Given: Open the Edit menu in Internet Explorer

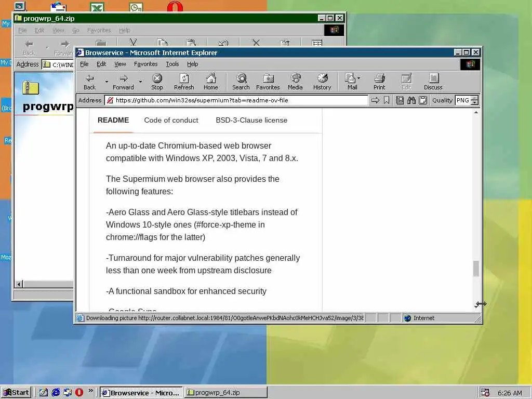Looking at the screenshot, I should [101, 64].
